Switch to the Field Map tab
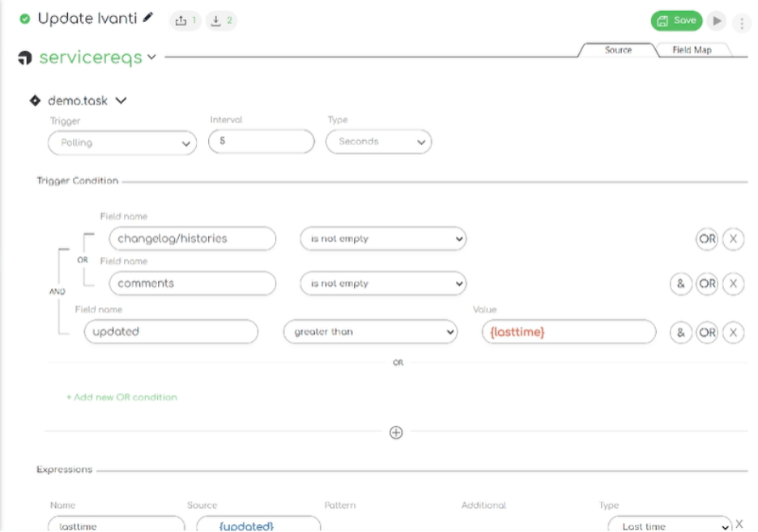Image resolution: width=758 pixels, height=532 pixels. [692, 49]
